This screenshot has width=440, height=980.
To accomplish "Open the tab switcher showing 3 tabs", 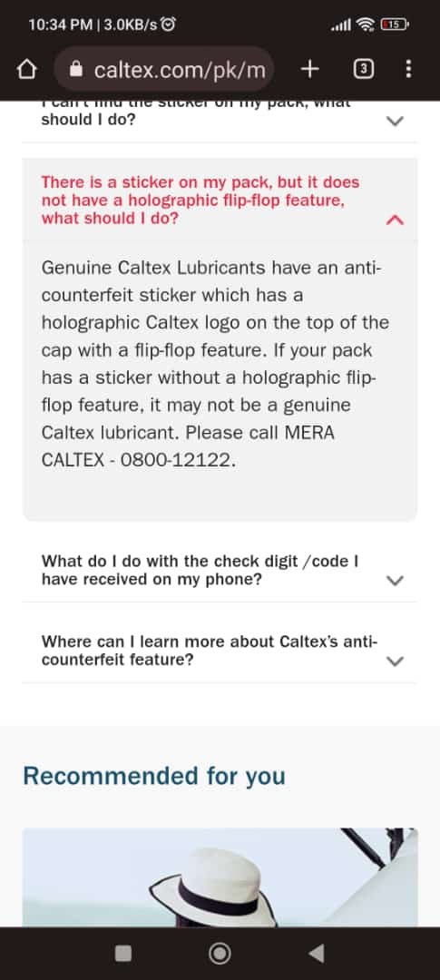I will coord(363,69).
